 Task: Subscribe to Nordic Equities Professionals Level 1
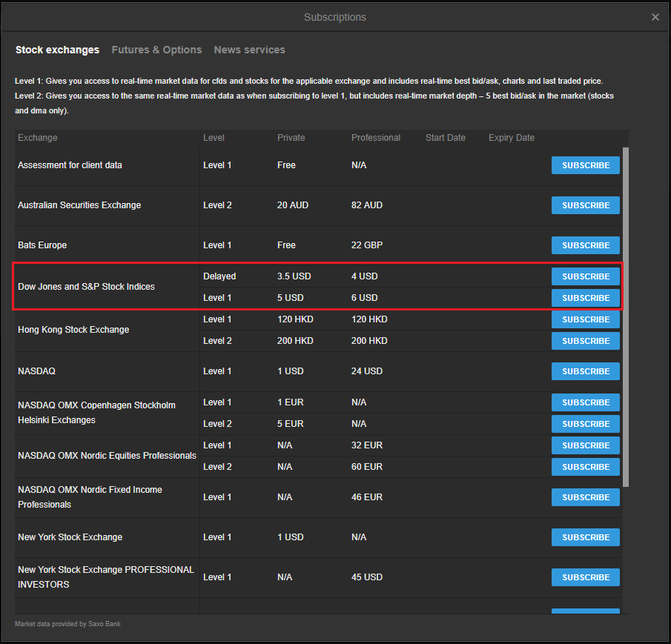click(x=586, y=445)
